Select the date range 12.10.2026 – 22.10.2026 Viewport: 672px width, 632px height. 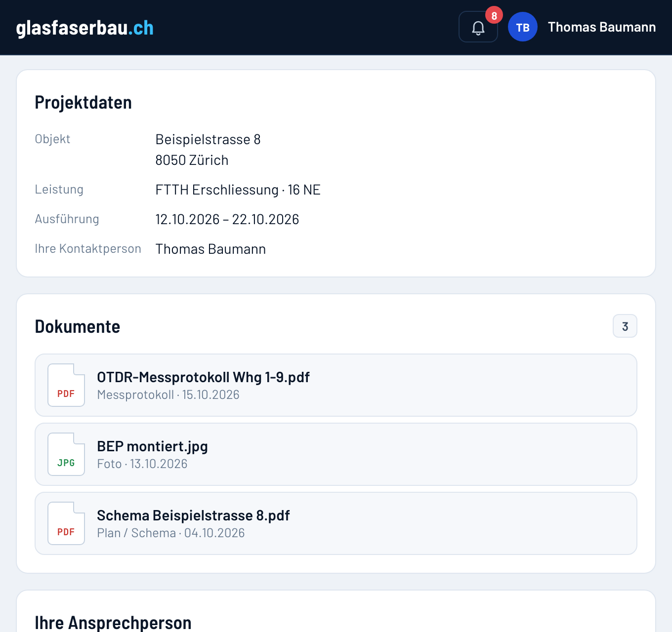coord(227,219)
